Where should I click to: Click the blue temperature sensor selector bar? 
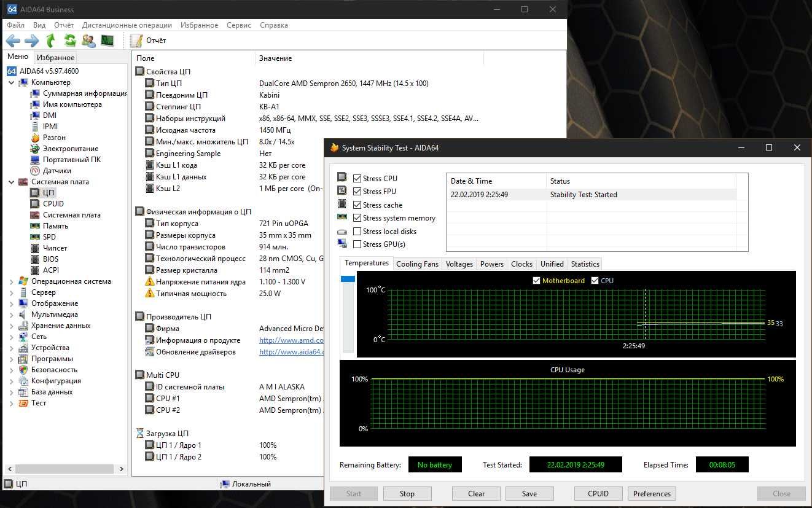pos(348,279)
